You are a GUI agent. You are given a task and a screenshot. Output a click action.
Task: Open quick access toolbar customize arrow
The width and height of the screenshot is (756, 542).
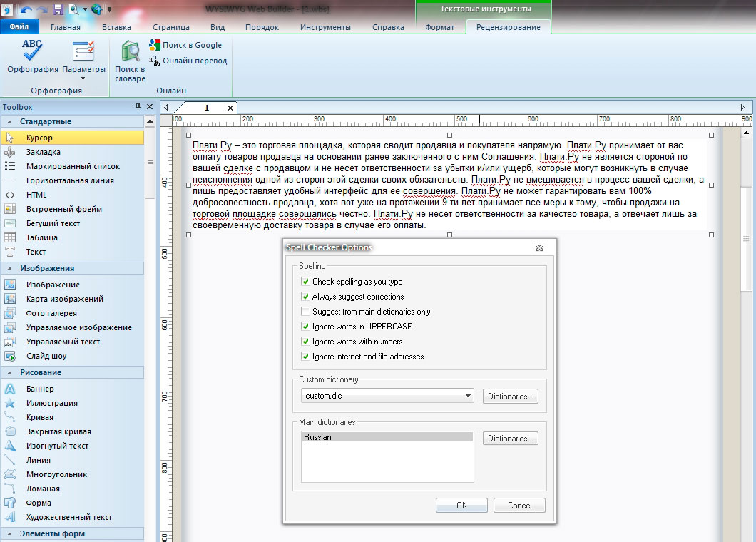pyautogui.click(x=109, y=10)
